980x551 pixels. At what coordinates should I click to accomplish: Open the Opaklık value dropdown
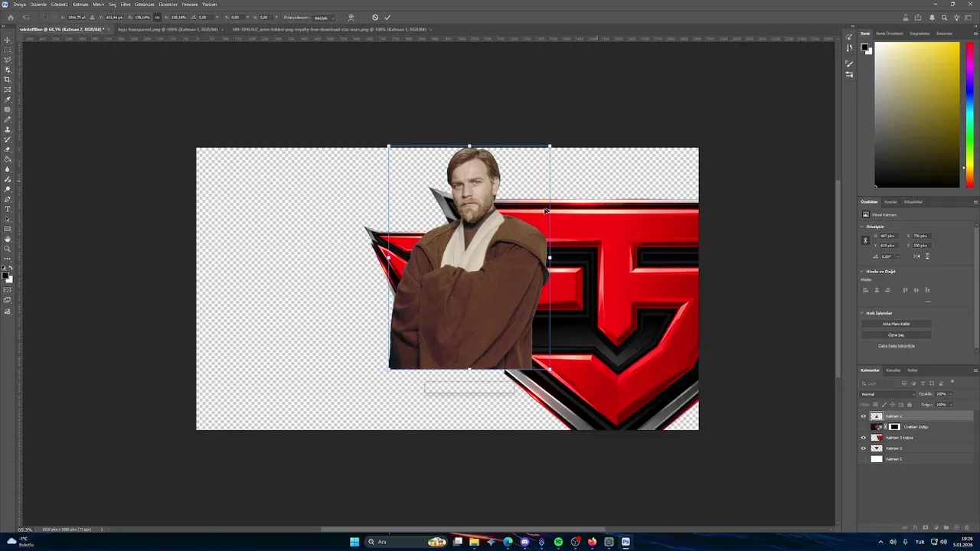pyautogui.click(x=951, y=394)
